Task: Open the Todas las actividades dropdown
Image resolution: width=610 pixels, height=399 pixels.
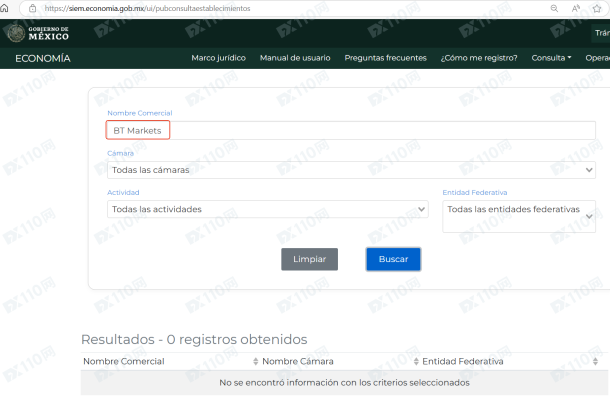Action: pyautogui.click(x=268, y=209)
